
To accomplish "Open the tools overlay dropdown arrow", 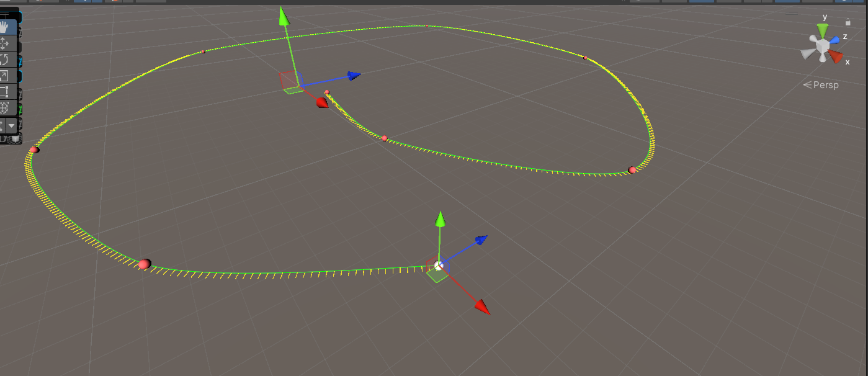I will pos(11,125).
